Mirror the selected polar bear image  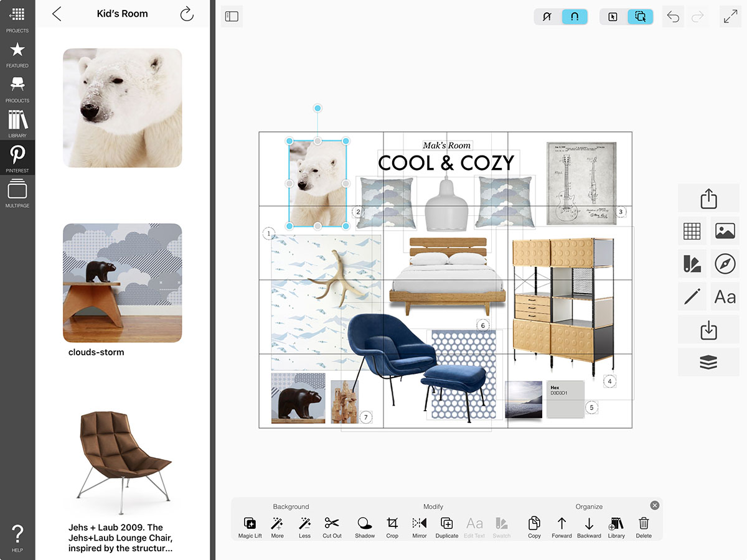pos(420,526)
